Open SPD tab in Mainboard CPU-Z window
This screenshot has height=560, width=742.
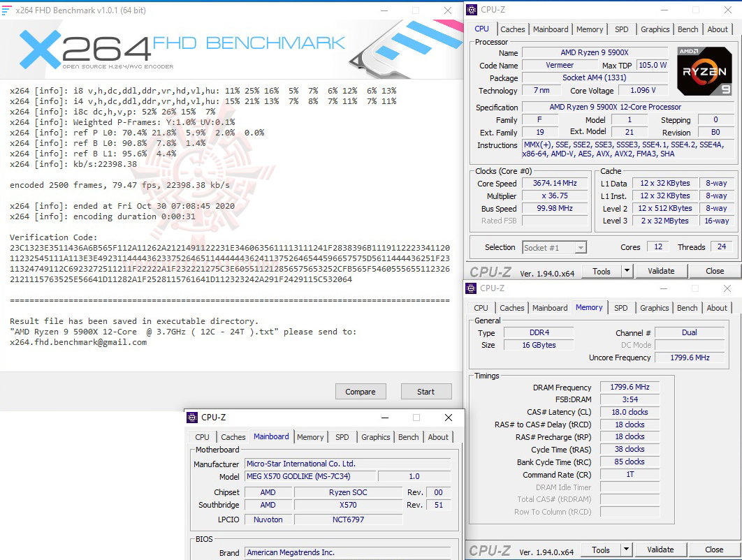(x=342, y=437)
